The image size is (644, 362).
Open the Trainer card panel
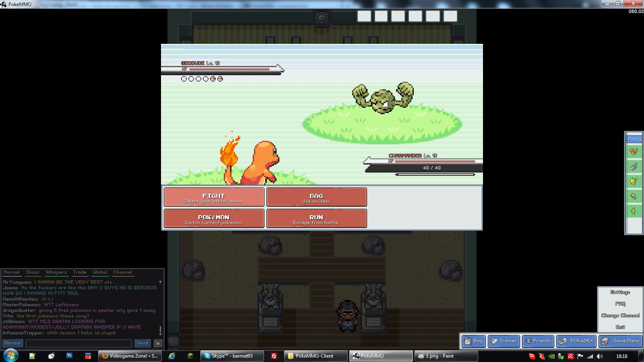click(x=504, y=341)
